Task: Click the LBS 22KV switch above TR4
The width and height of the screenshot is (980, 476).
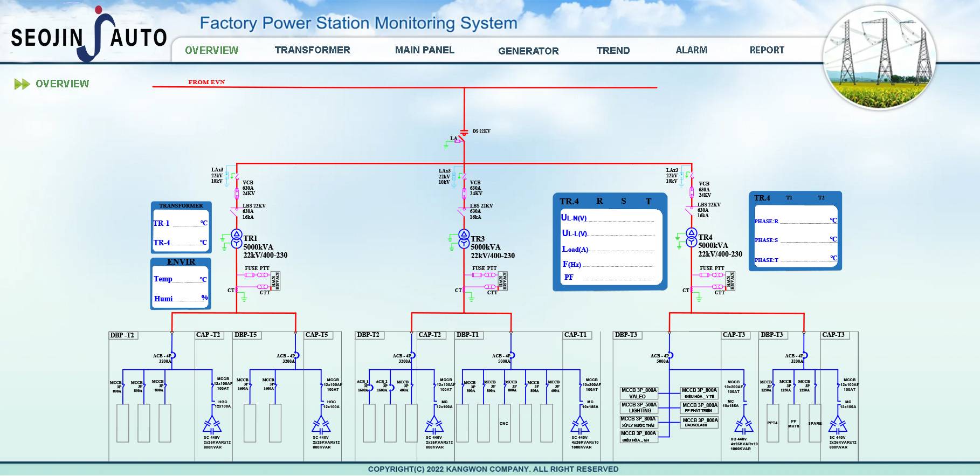Action: (x=691, y=210)
